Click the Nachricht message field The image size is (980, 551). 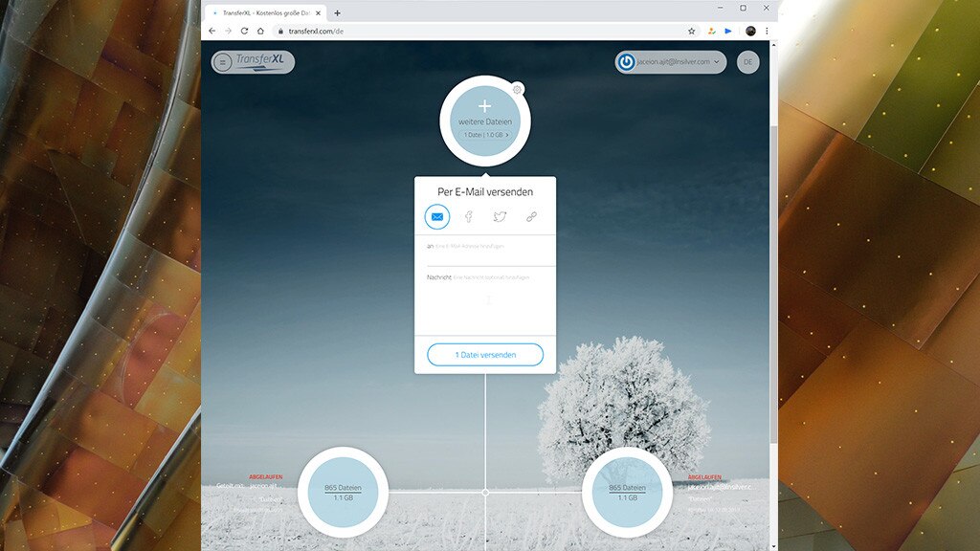coord(483,277)
